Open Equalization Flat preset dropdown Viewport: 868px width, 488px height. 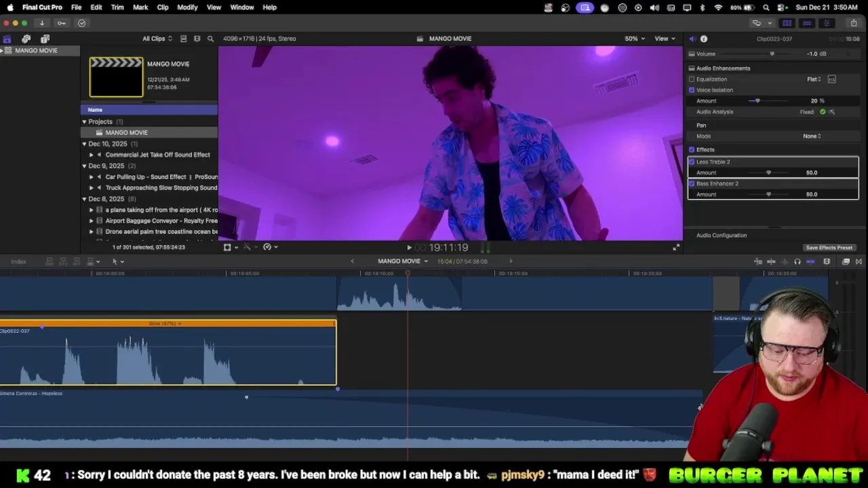[x=814, y=79]
